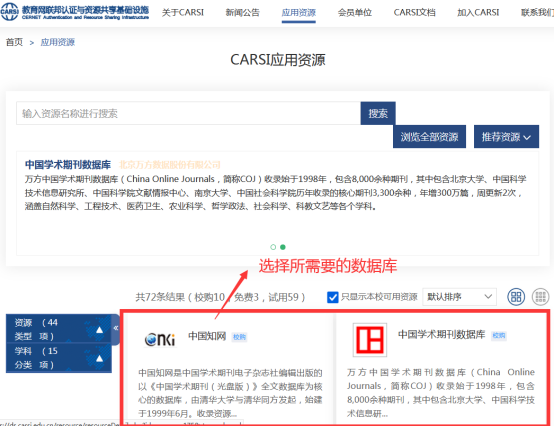The width and height of the screenshot is (554, 427).
Task: Collapse the sidebar with double-arrow icon
Action: 116,328
